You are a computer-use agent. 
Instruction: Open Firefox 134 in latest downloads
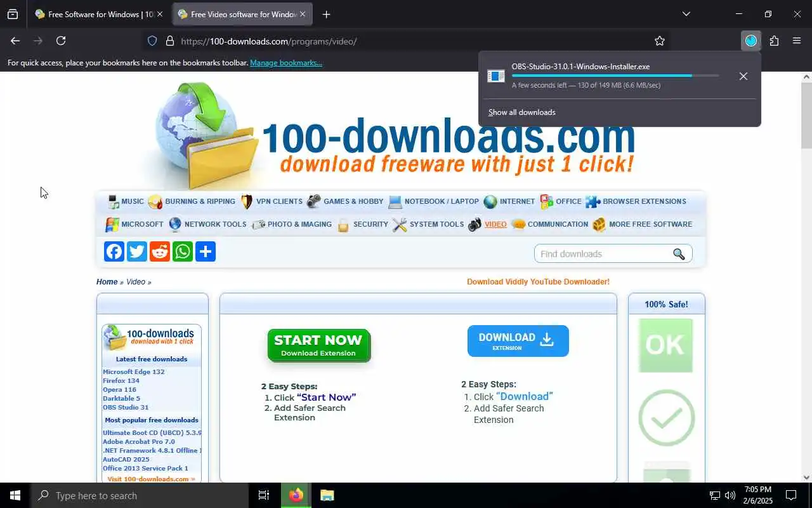pos(121,381)
